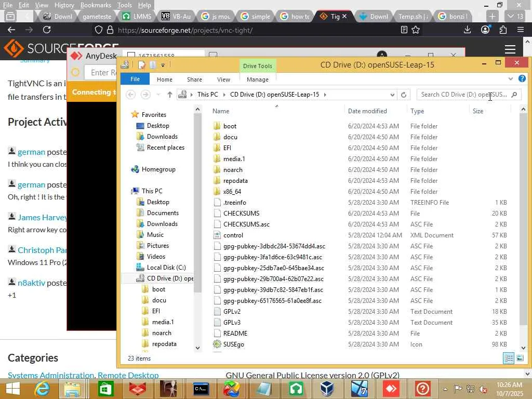Expand the Explorer ribbon with the chevron
The image size is (532, 399).
(x=511, y=79)
